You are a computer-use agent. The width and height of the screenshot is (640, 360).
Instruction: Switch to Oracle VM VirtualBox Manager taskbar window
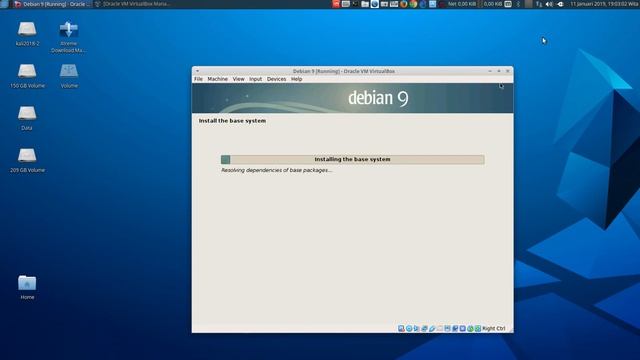point(133,4)
